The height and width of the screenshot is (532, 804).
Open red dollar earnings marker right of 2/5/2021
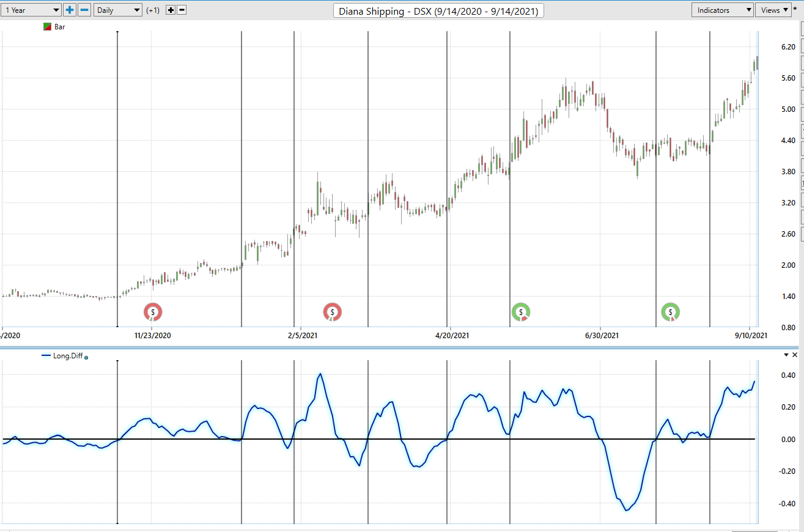pos(333,312)
